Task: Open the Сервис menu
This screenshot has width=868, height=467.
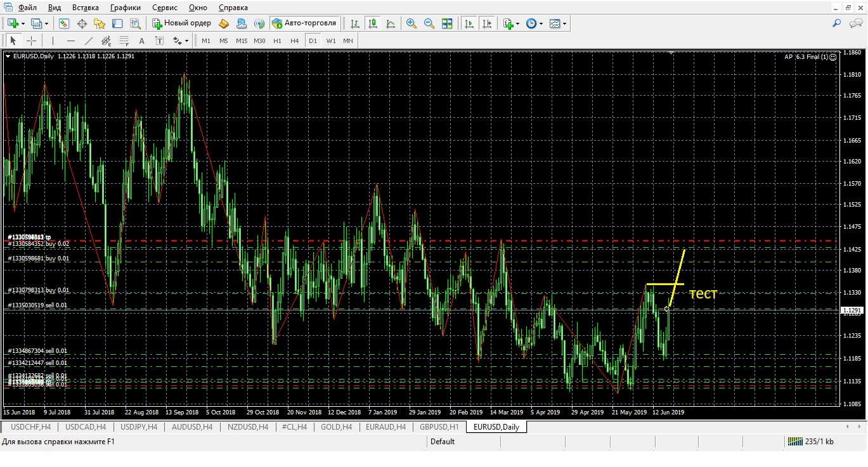Action: (166, 8)
